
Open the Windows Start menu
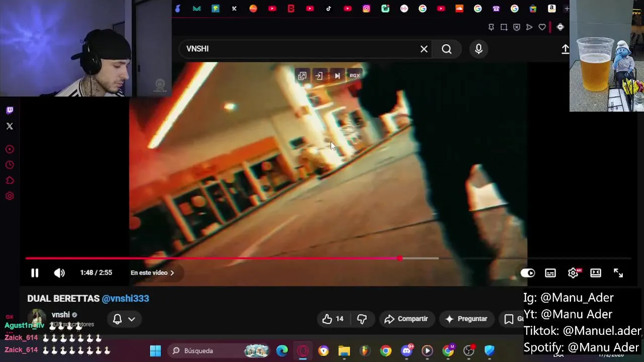(x=155, y=350)
